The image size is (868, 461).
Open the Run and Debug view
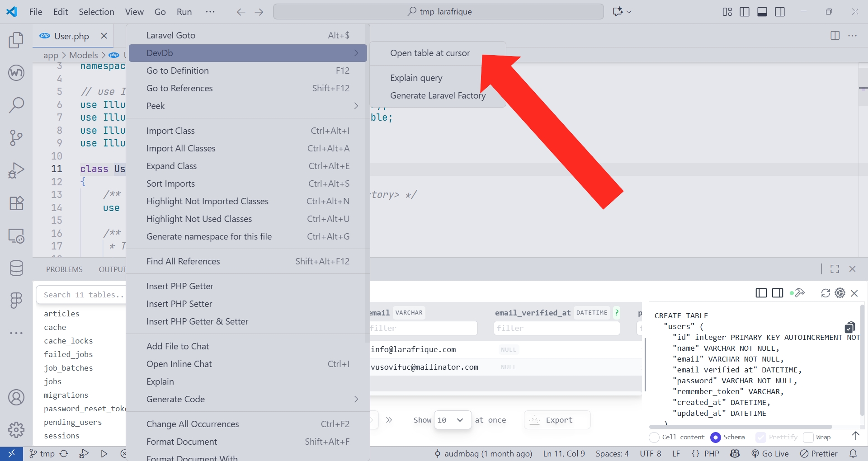point(16,170)
